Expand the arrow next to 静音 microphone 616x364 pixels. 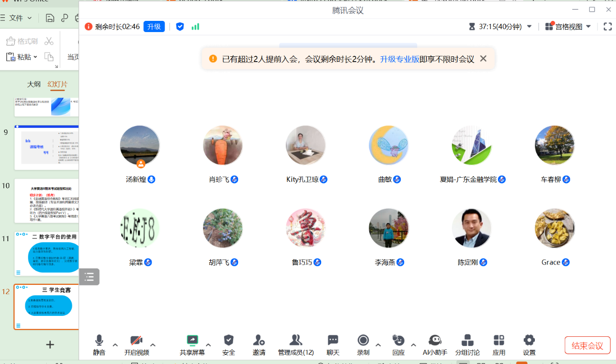coord(115,345)
